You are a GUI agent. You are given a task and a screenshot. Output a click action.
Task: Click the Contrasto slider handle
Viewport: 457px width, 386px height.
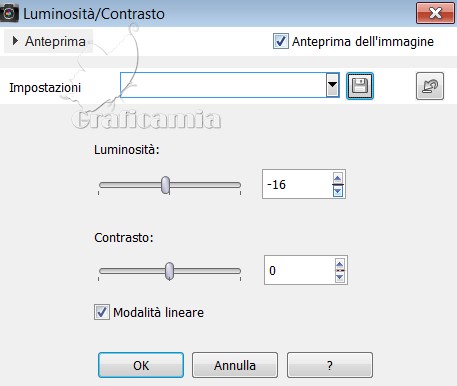(170, 271)
